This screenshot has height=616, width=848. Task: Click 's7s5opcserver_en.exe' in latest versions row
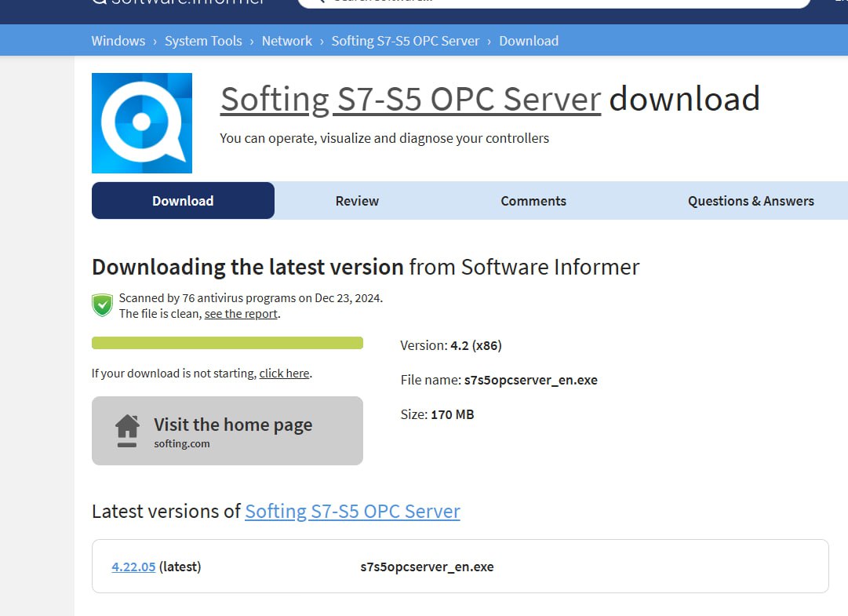[427, 567]
